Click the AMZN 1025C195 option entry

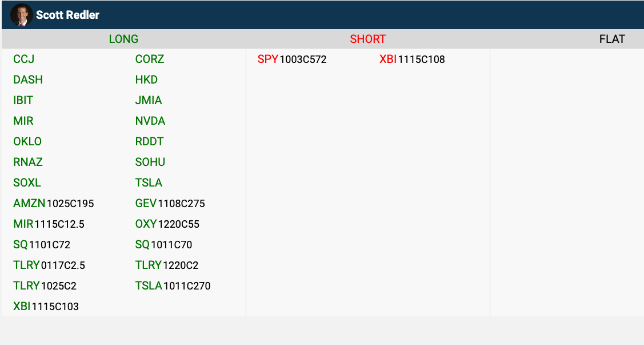click(54, 203)
